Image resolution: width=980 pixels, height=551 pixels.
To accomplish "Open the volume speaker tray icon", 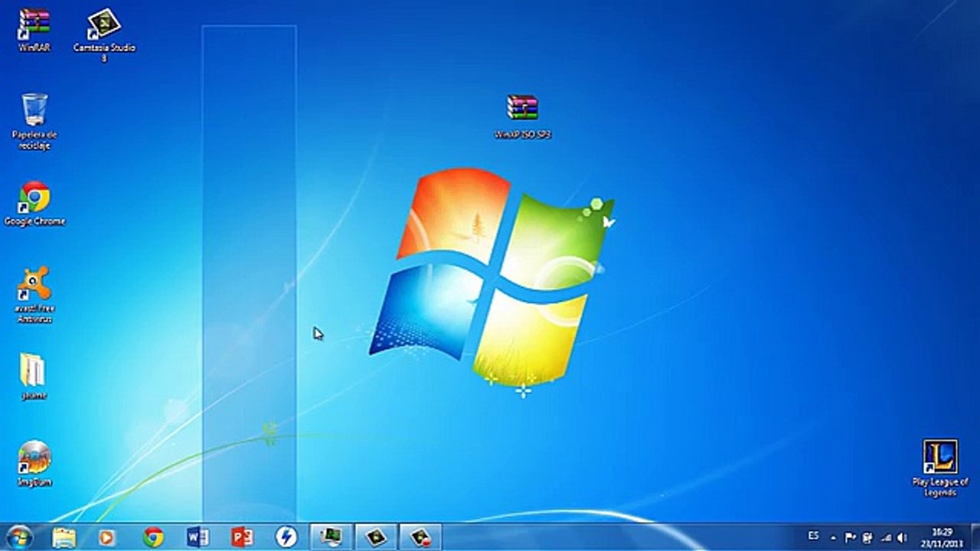I will coord(903,537).
